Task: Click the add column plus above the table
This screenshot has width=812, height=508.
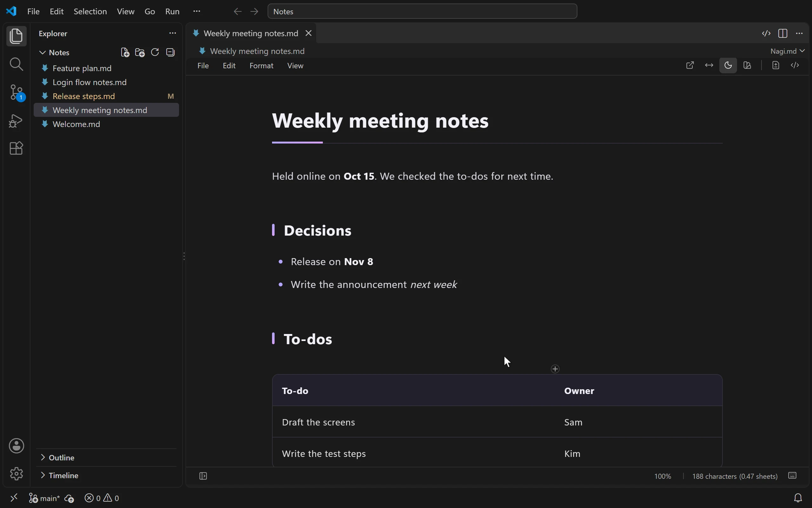Action: tap(555, 369)
